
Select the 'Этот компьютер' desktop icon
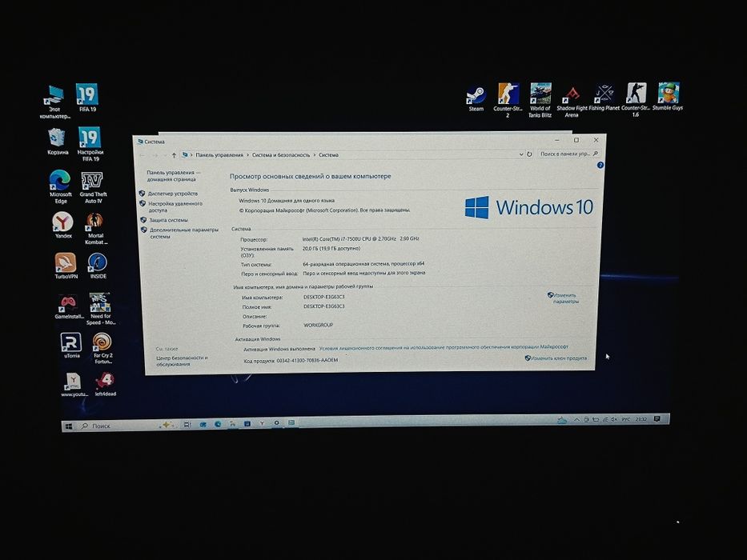[x=54, y=102]
